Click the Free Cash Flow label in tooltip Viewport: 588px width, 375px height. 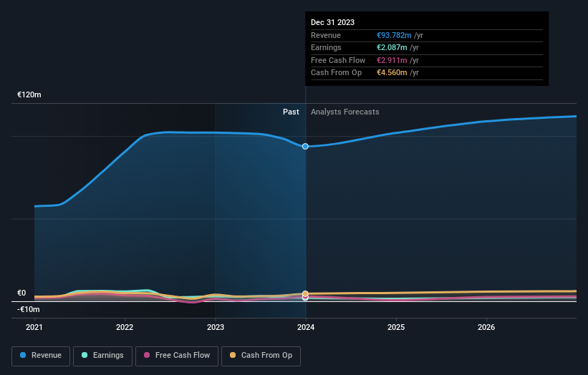pyautogui.click(x=338, y=60)
